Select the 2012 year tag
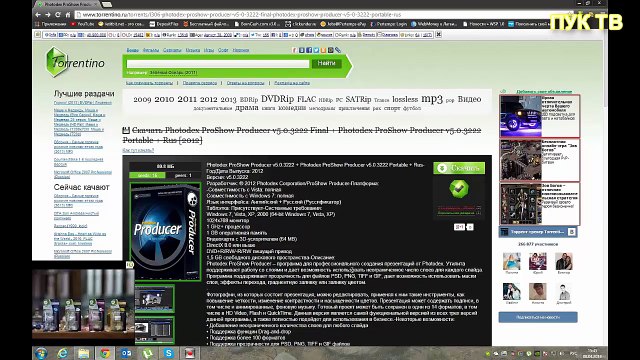 click(208, 99)
